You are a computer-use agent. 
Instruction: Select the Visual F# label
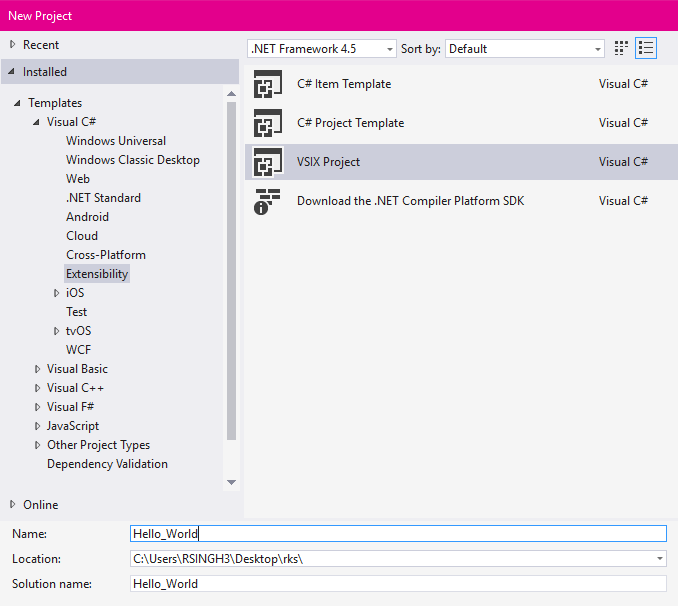[x=70, y=407]
